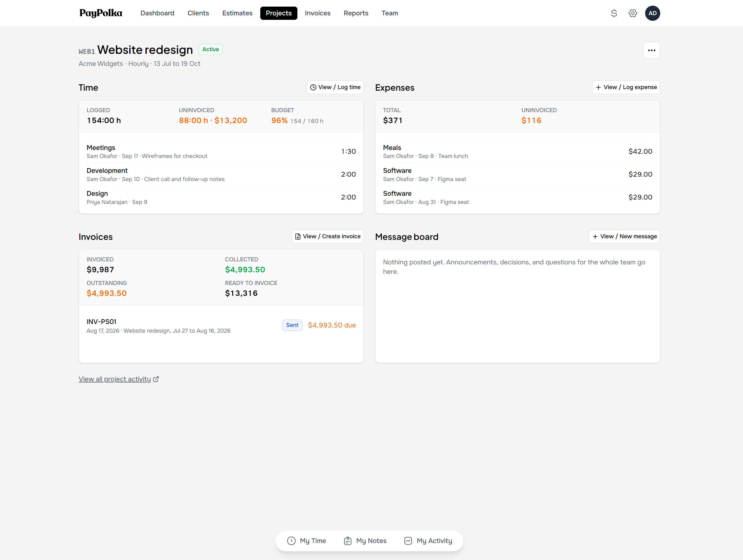Viewport: 743px width, 560px height.
Task: Open the INV-PS01 invoice row
Action: pos(221,326)
